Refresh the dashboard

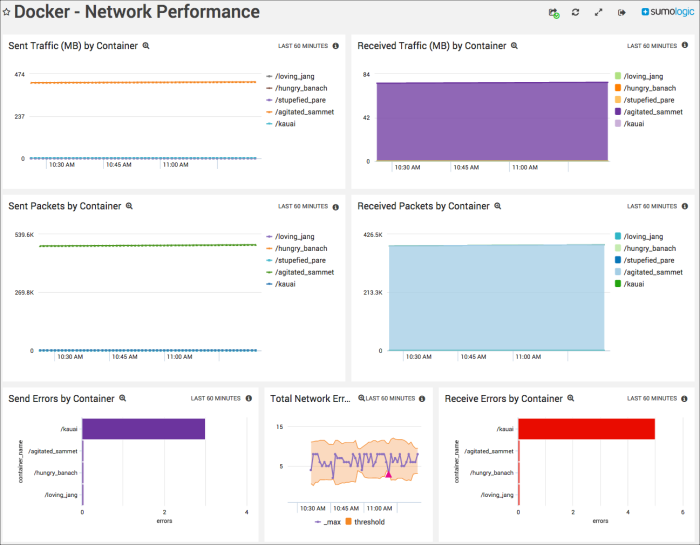(576, 13)
